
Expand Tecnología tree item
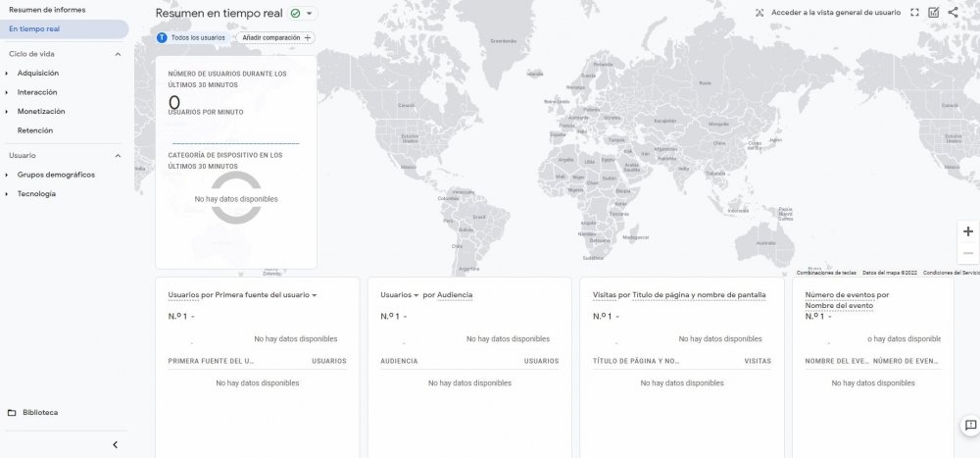pos(7,194)
